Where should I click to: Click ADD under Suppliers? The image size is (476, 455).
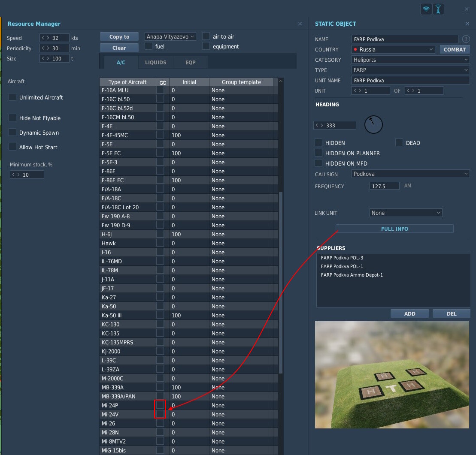click(x=410, y=313)
